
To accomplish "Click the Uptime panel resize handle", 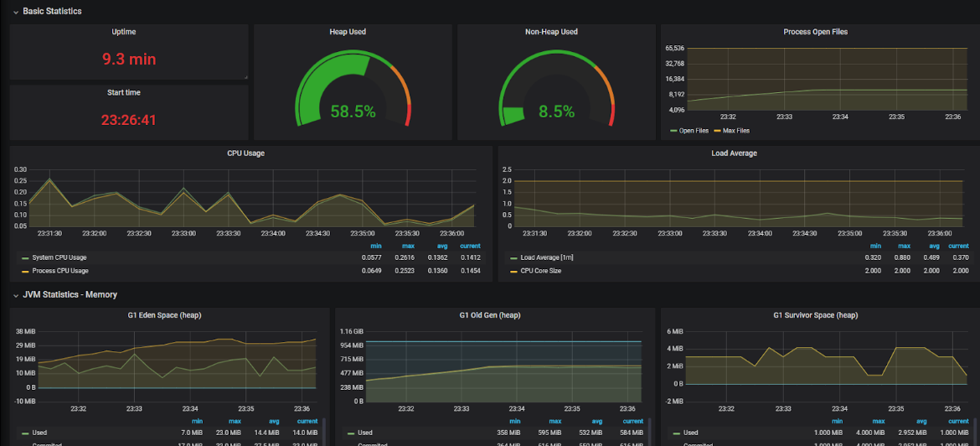I will coord(245,77).
